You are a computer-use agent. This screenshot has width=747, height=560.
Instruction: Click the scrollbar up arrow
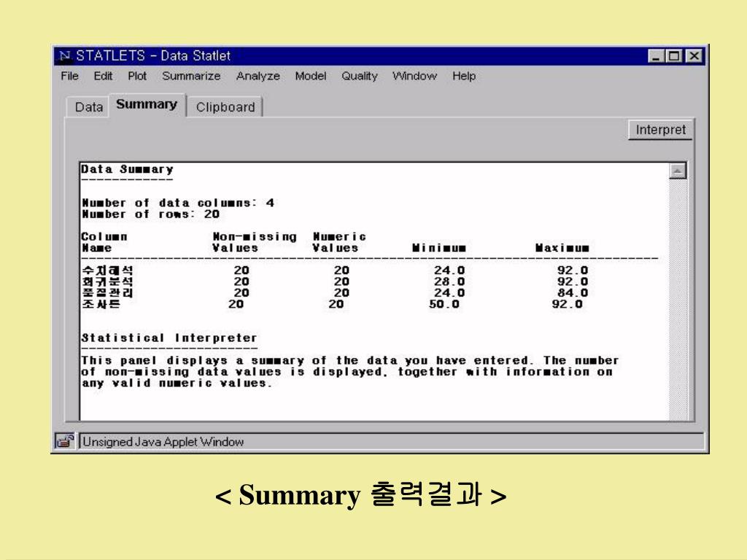coord(678,171)
